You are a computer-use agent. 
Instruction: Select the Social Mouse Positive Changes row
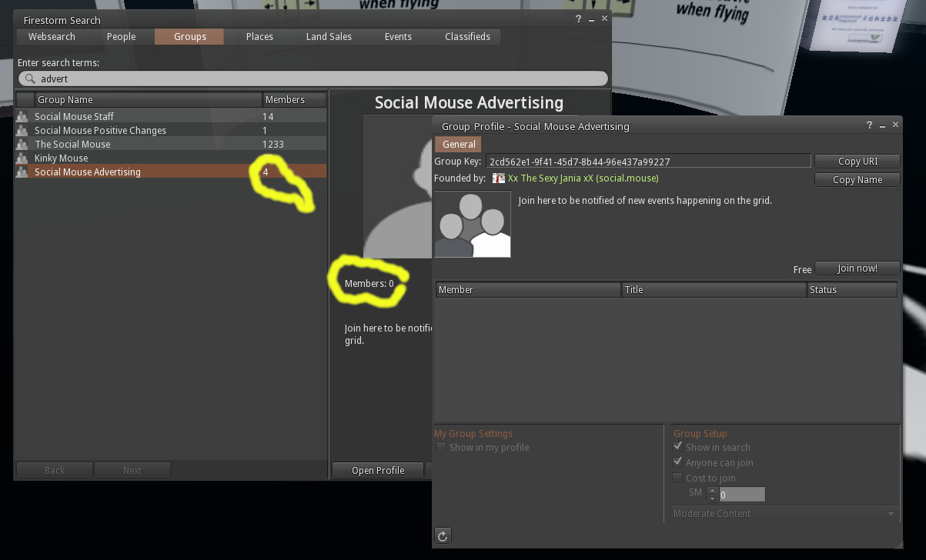click(x=171, y=130)
